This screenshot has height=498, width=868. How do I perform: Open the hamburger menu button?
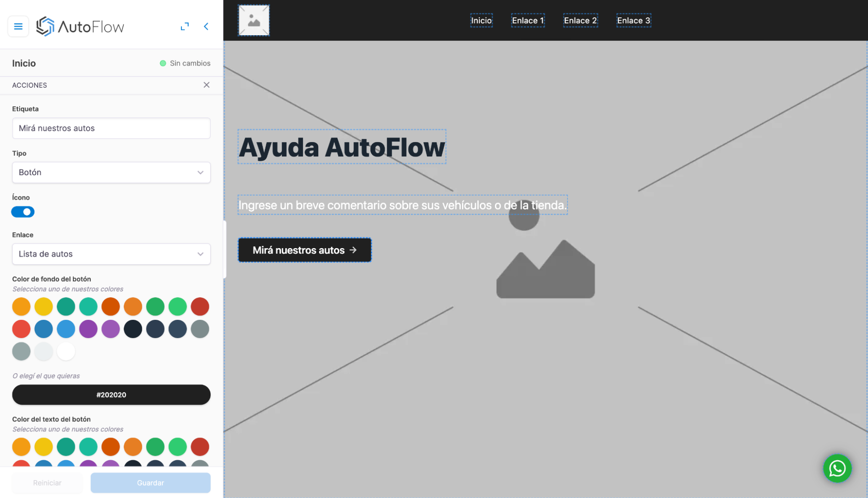point(18,27)
